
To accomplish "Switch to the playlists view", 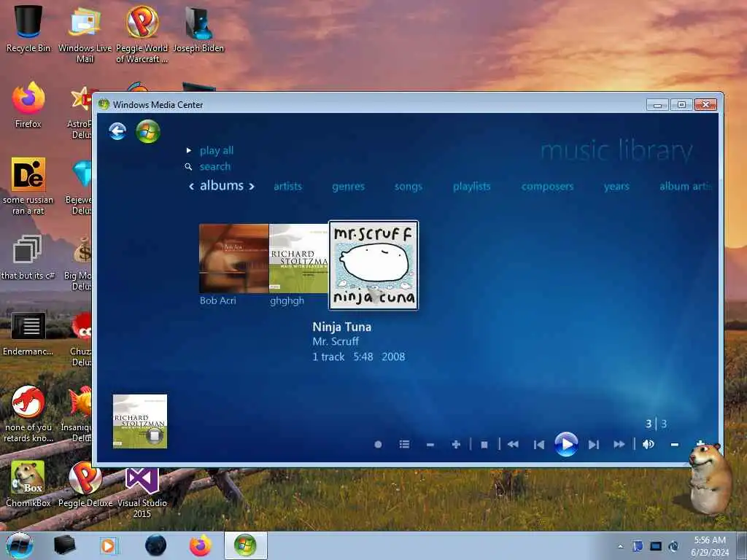I will point(472,186).
